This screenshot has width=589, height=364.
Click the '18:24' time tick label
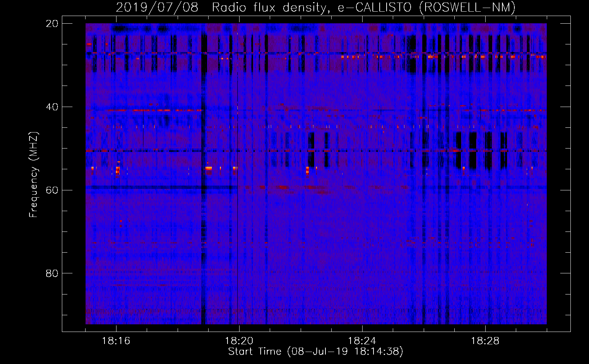362,341
